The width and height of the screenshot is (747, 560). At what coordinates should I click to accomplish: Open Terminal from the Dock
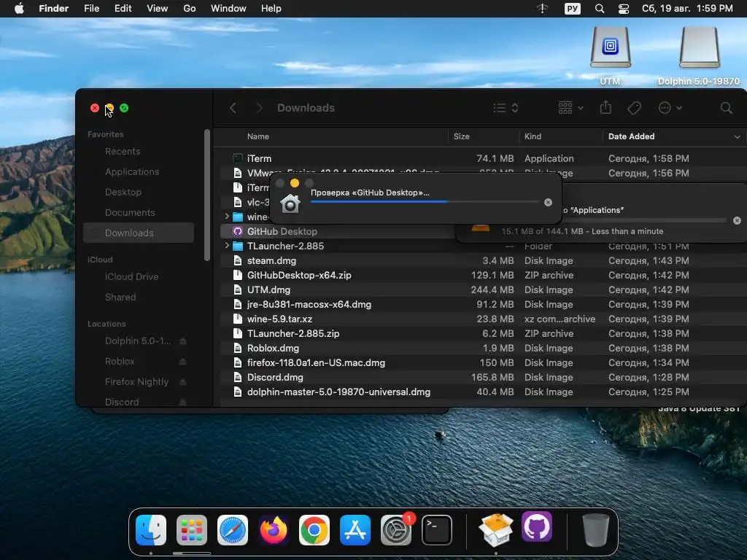pos(436,530)
